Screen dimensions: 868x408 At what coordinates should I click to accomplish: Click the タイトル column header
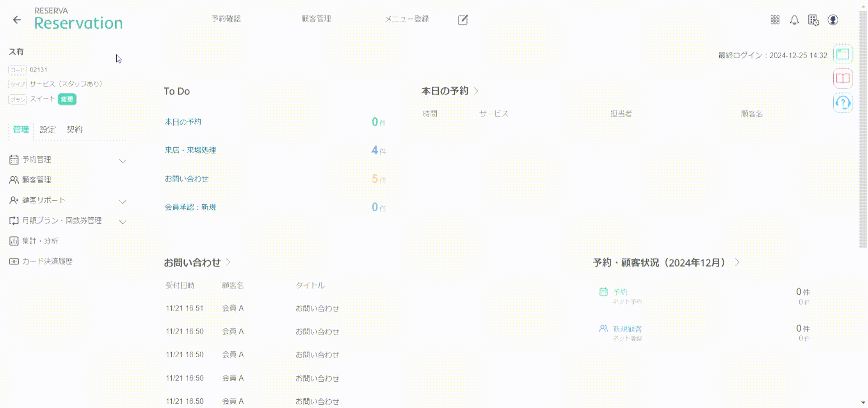coord(310,285)
